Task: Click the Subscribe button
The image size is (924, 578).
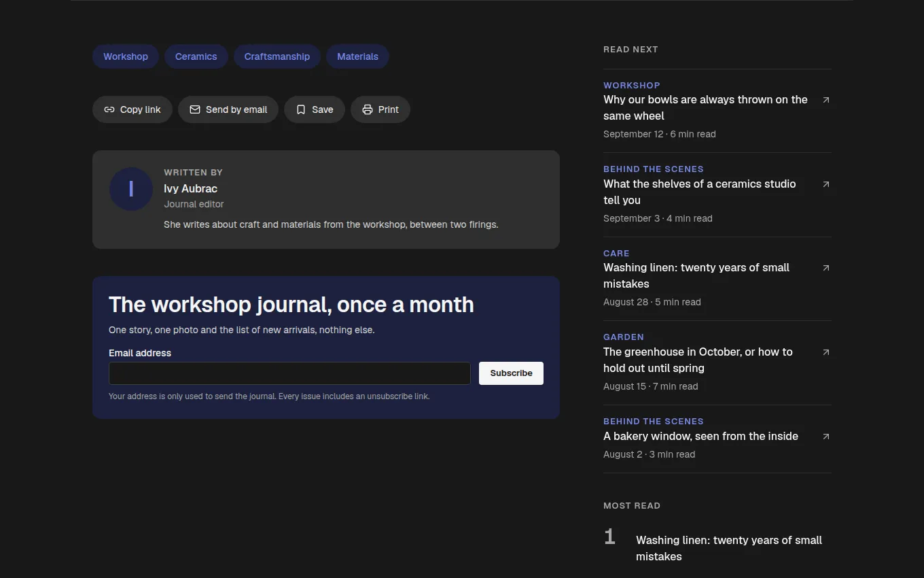Action: (x=511, y=373)
